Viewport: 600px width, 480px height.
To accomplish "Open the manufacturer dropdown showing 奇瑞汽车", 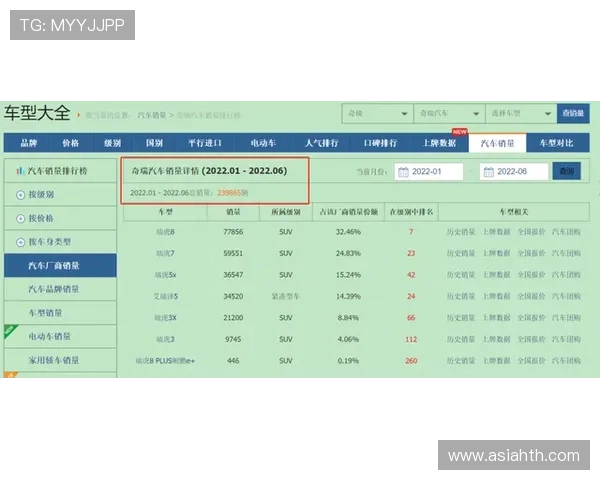I will tap(449, 114).
